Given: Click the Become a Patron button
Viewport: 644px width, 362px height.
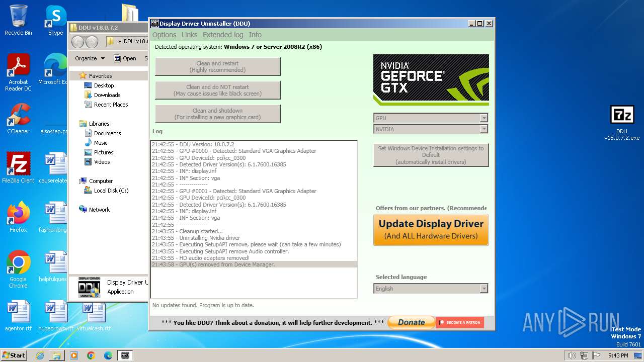Looking at the screenshot, I should tap(460, 322).
